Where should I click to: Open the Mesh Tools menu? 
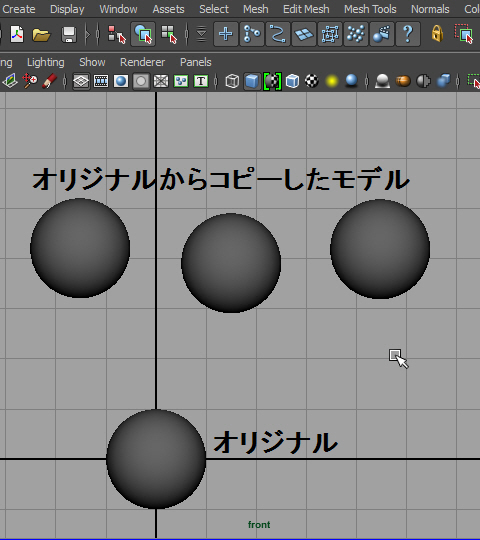370,9
